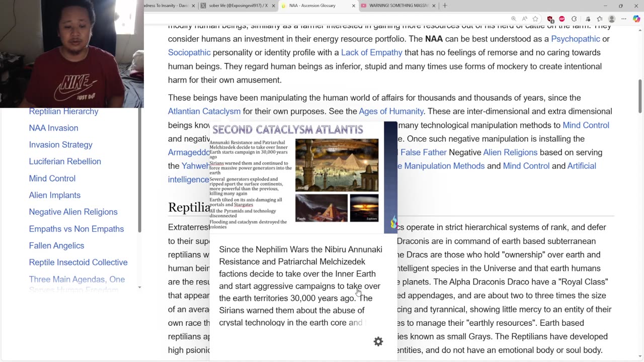Close the 'WARNING! SOMETHING MASSIVE' tab

click(x=434, y=6)
